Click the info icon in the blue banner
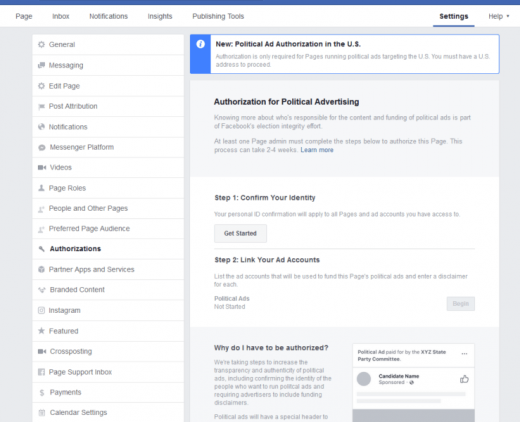Screen dimensions: 520x422 [x=200, y=44]
